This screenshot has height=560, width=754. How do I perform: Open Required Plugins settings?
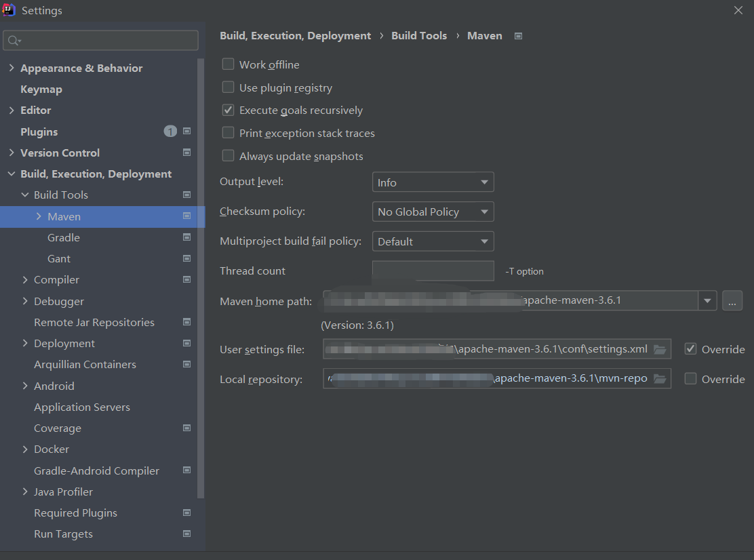coord(75,513)
